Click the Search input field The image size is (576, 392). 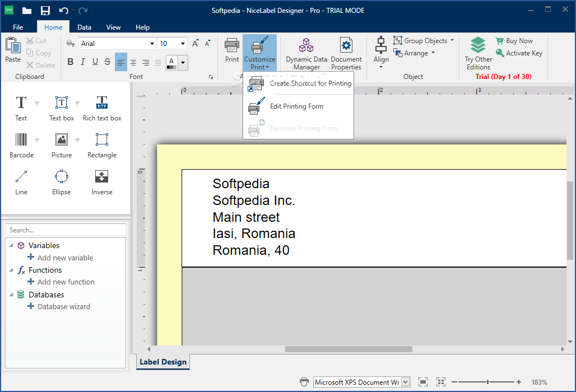pos(66,230)
